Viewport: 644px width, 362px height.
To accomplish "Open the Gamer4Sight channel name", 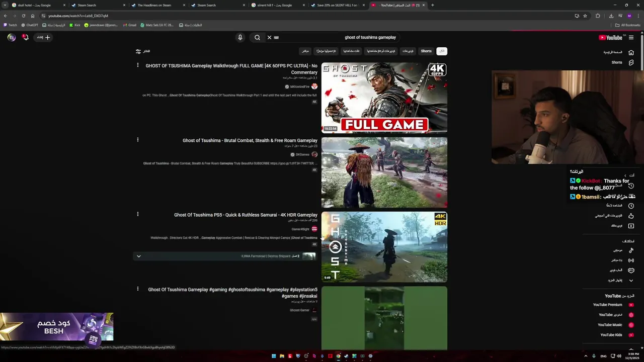I will [x=300, y=229].
